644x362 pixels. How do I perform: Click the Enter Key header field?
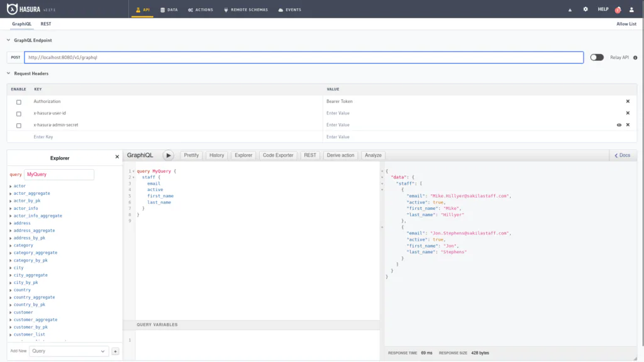tap(177, 137)
